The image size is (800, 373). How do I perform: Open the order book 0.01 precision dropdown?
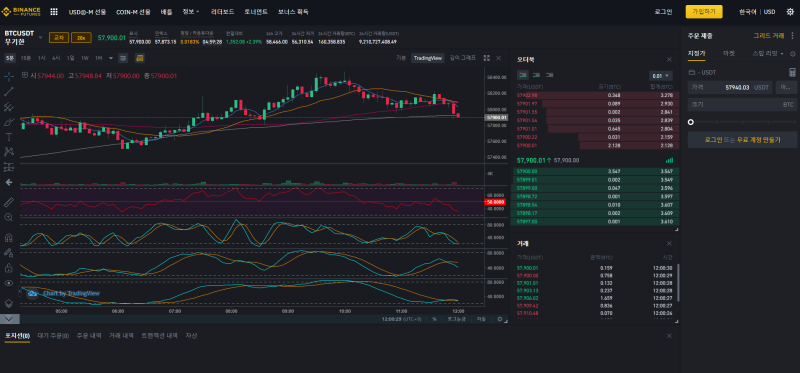pyautogui.click(x=661, y=76)
